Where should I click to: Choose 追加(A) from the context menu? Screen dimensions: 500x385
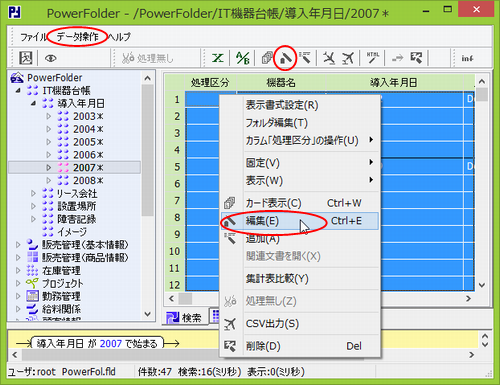click(300, 239)
